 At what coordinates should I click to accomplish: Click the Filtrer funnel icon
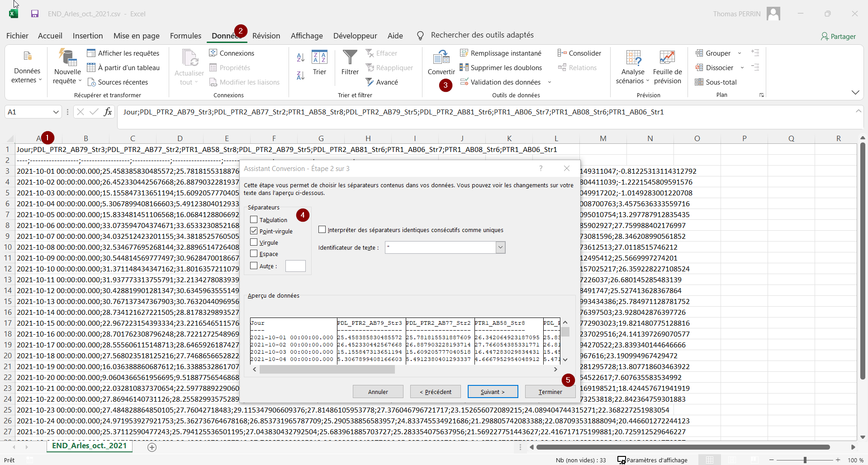click(350, 58)
